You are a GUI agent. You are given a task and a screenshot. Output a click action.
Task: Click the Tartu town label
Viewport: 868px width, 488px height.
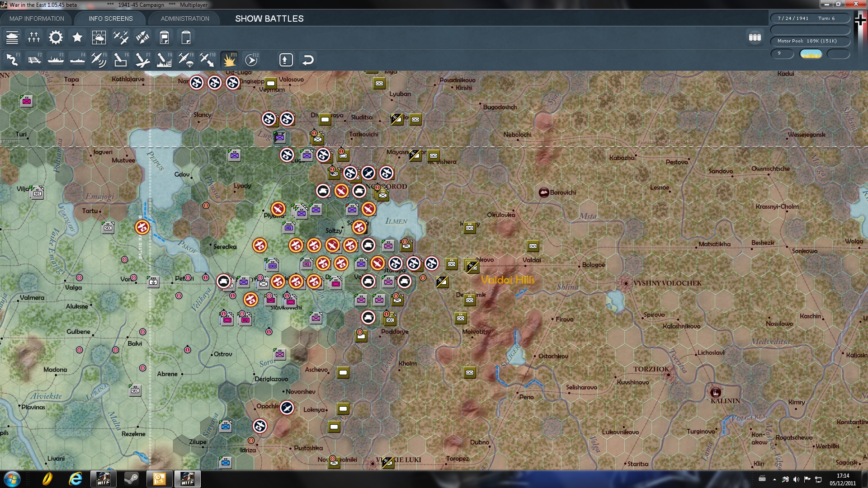[x=90, y=211]
